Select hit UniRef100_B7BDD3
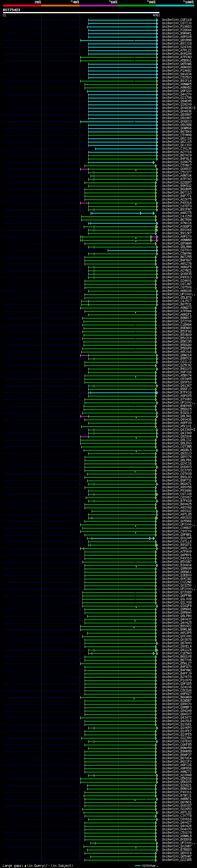The width and height of the screenshot is (197, 868). [x=177, y=850]
